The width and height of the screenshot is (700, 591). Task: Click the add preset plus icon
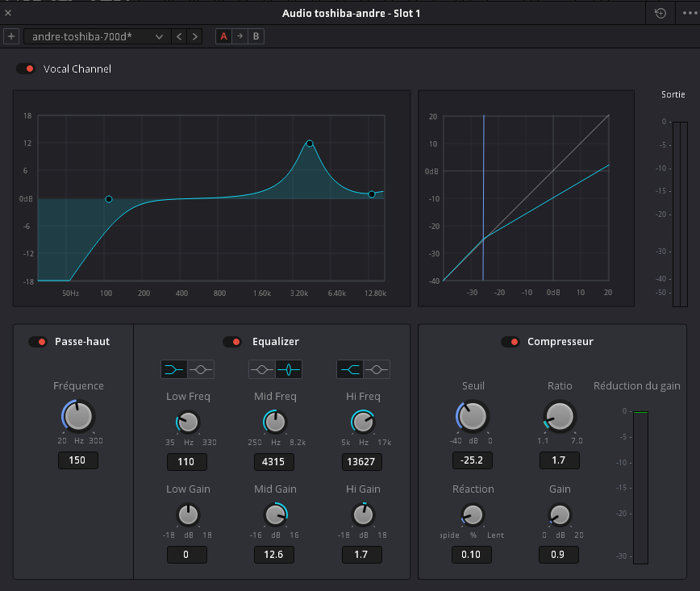11,36
